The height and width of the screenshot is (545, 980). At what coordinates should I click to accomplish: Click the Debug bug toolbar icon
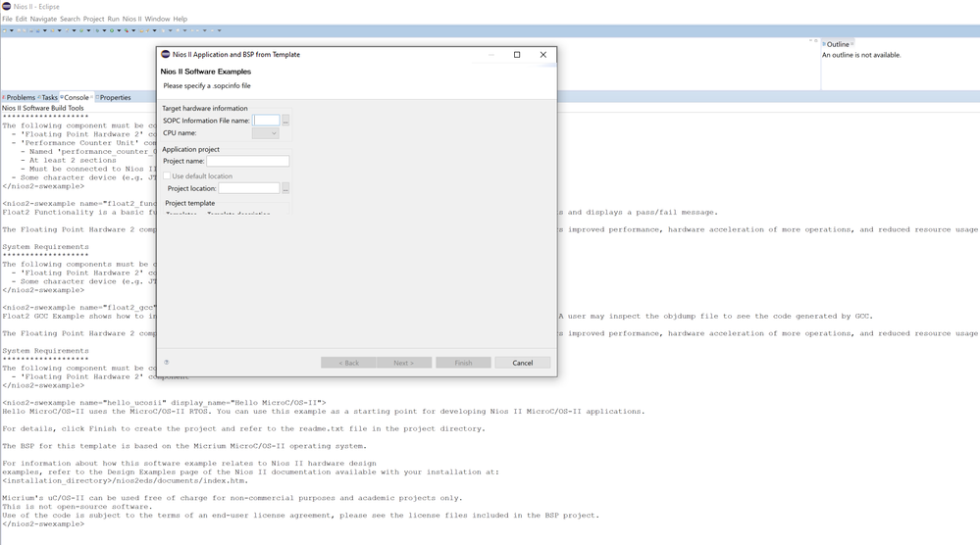tap(97, 30)
